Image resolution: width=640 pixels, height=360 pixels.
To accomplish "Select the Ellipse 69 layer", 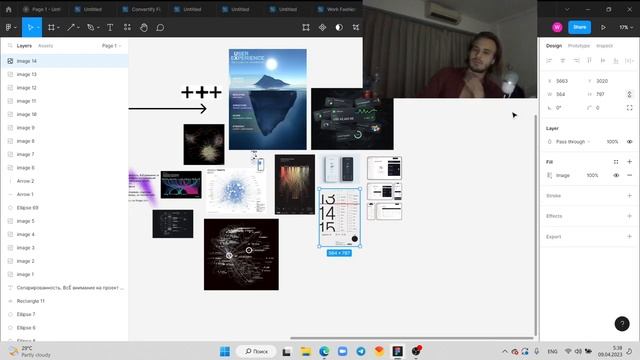I will pos(64,208).
